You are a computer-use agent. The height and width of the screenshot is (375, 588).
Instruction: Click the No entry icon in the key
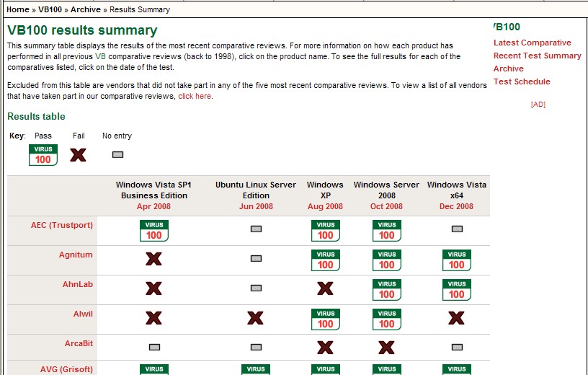(x=117, y=154)
